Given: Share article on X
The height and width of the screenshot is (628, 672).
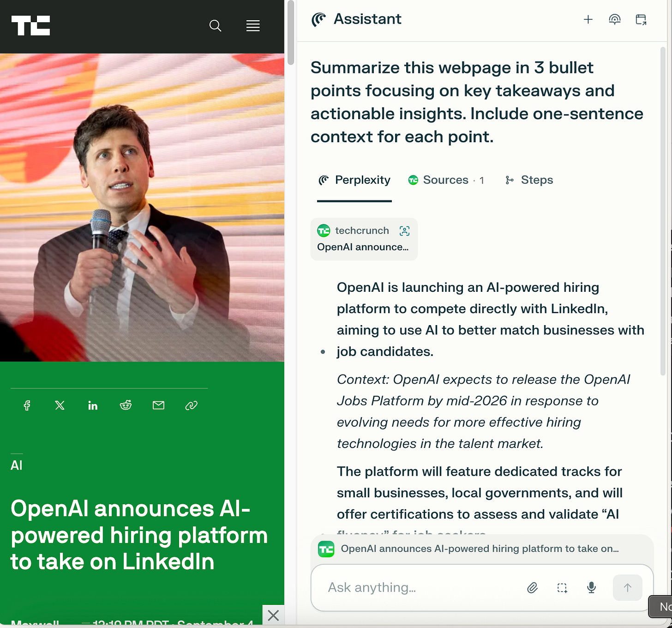Looking at the screenshot, I should coord(60,405).
